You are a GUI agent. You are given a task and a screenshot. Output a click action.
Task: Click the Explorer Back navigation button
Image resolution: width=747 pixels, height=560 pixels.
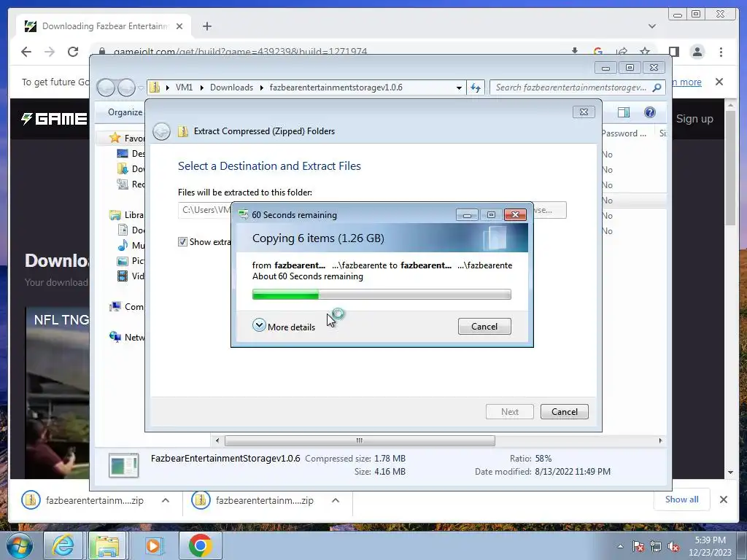[x=107, y=87]
